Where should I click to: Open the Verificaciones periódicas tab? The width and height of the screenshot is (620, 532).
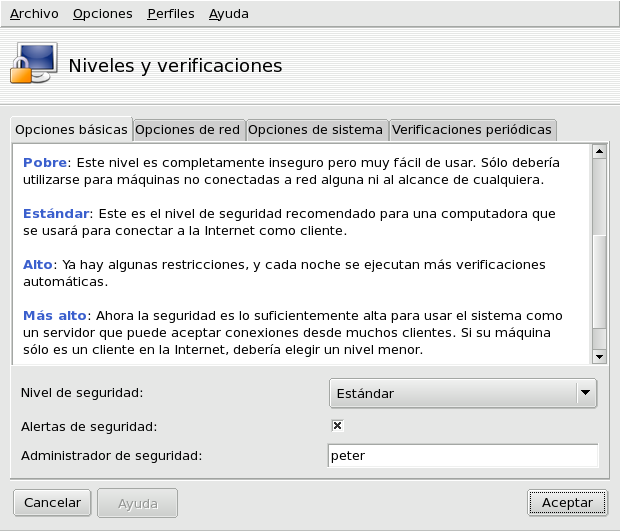[472, 130]
